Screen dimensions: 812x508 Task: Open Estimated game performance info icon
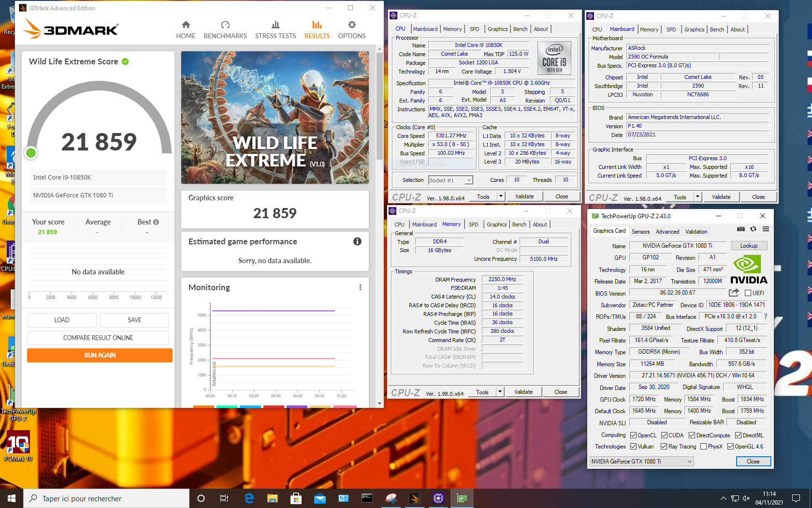pos(357,241)
